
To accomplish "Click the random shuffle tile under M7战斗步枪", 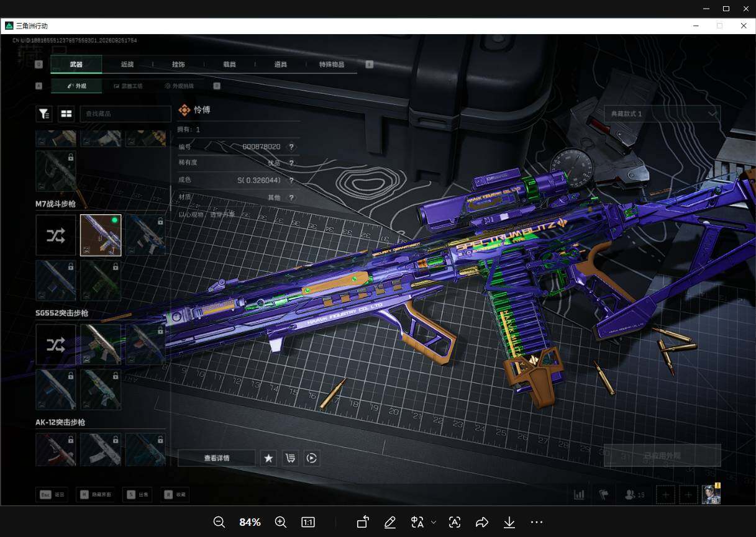I will coord(56,235).
